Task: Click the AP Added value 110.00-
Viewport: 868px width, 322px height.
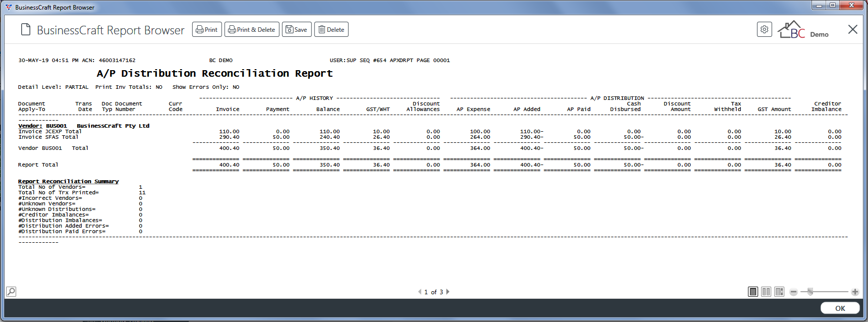Action: (x=532, y=131)
